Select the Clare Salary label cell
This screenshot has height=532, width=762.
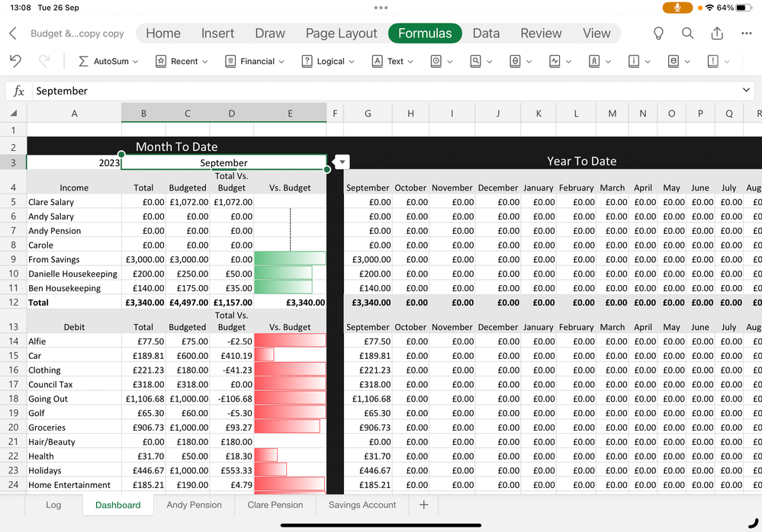[74, 202]
